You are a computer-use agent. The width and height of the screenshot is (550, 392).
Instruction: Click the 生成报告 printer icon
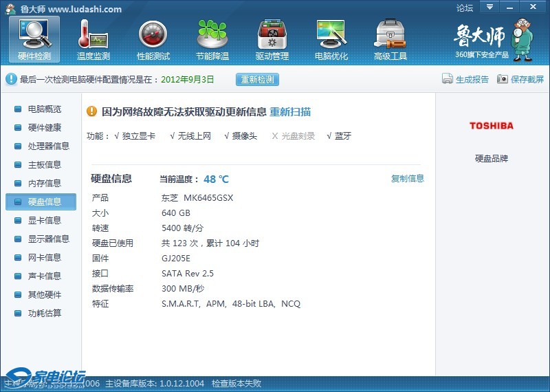[x=448, y=78]
